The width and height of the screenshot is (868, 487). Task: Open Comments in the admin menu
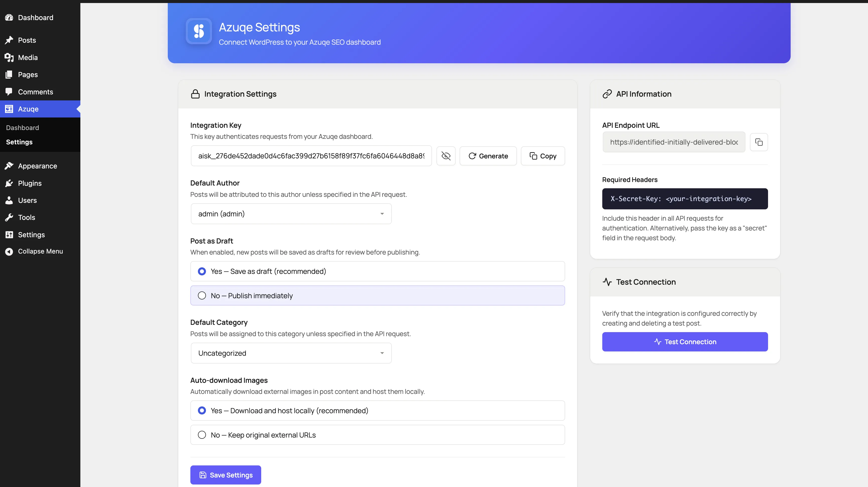[x=40, y=92]
